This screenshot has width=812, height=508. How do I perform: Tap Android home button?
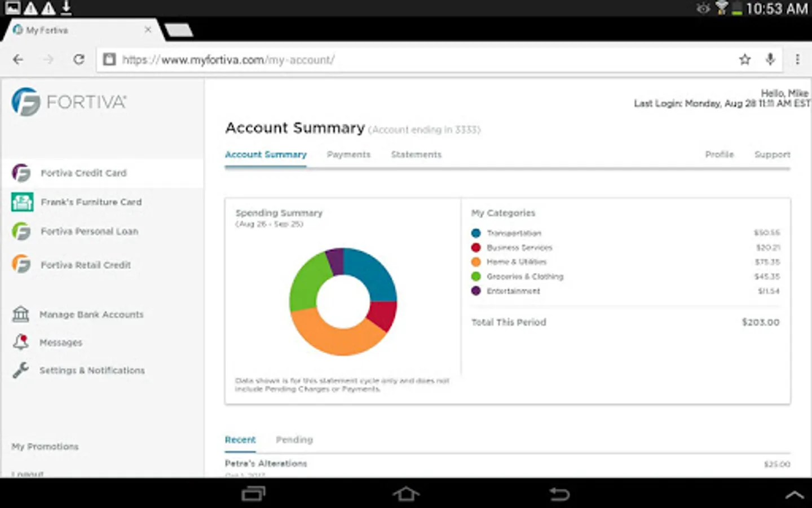(406, 494)
